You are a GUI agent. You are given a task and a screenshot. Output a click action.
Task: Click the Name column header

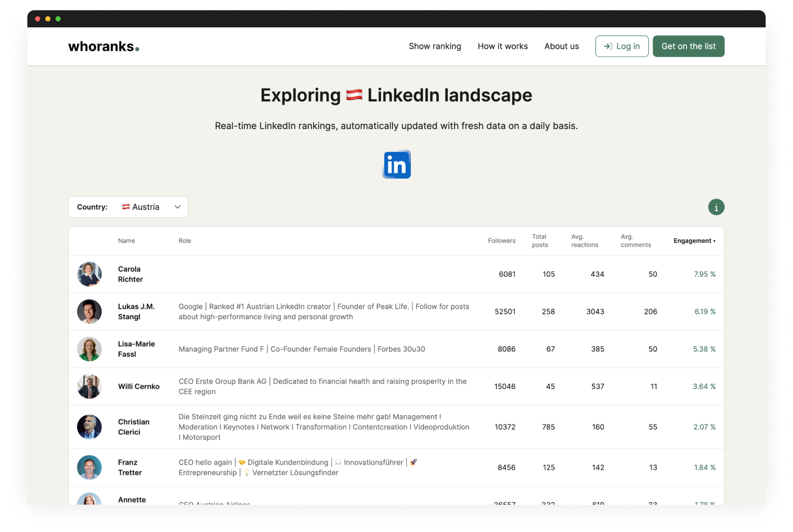126,241
